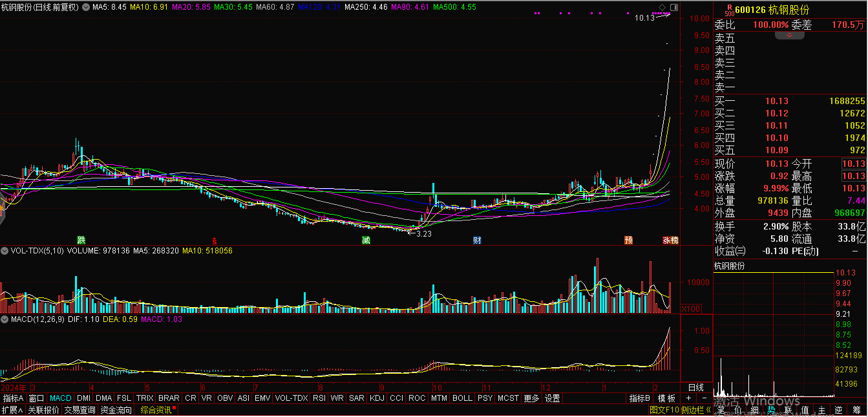The image size is (868, 417).
Task: Select the MACD indicator tab
Action: 61,398
